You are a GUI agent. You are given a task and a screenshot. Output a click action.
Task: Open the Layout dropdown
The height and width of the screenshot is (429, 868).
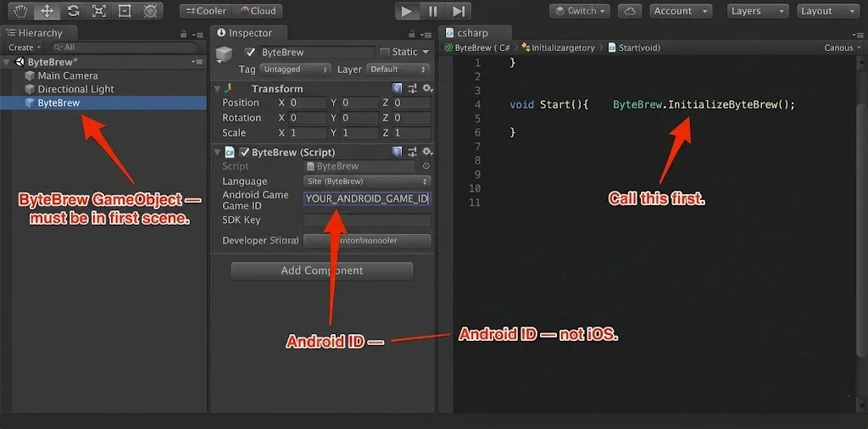click(x=828, y=11)
